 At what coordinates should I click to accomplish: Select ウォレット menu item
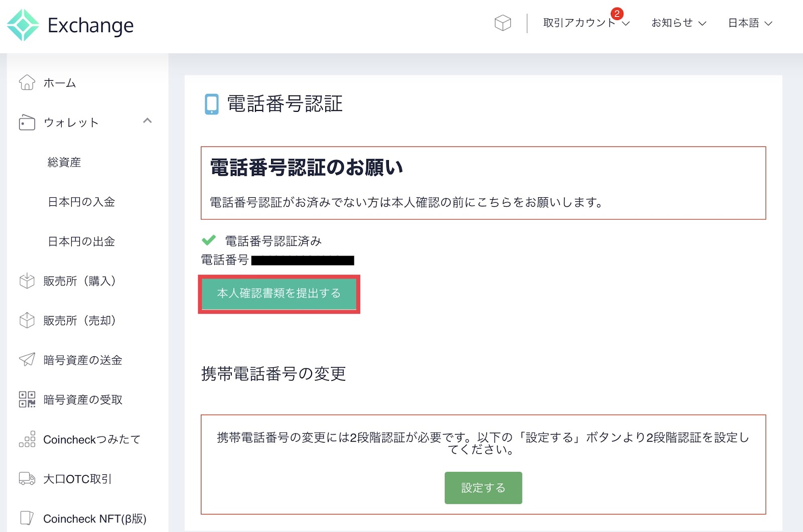[x=71, y=122]
